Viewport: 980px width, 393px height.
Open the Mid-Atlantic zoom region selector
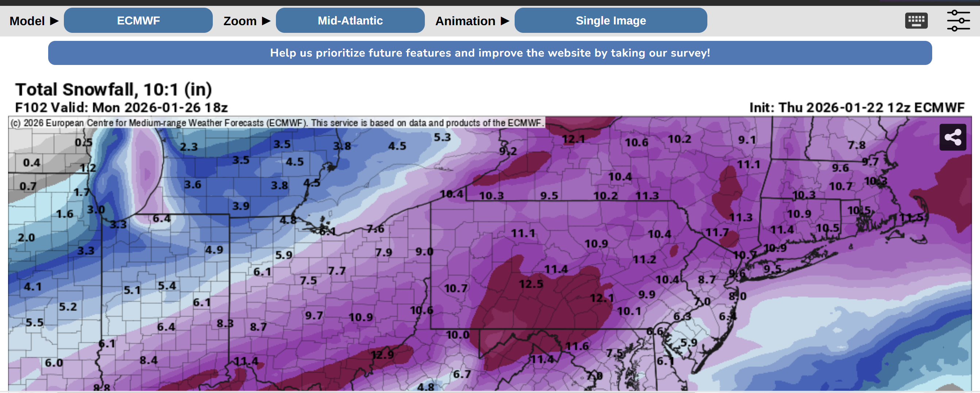pyautogui.click(x=350, y=20)
